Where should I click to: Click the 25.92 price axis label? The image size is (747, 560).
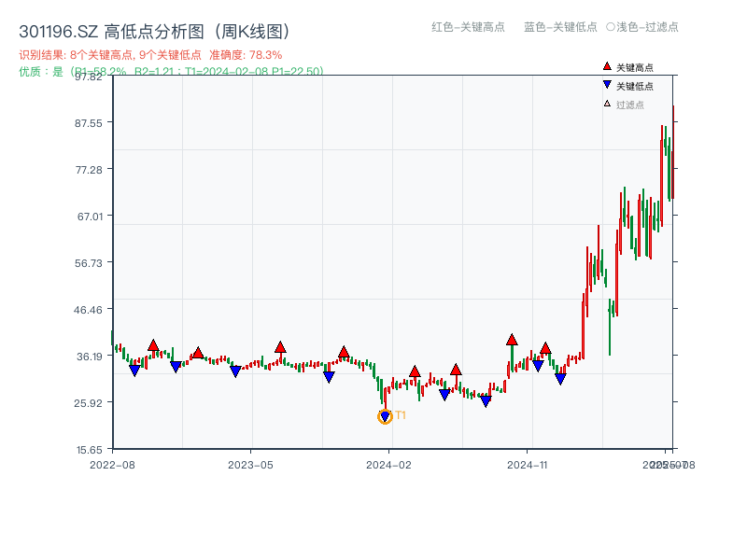coord(88,403)
